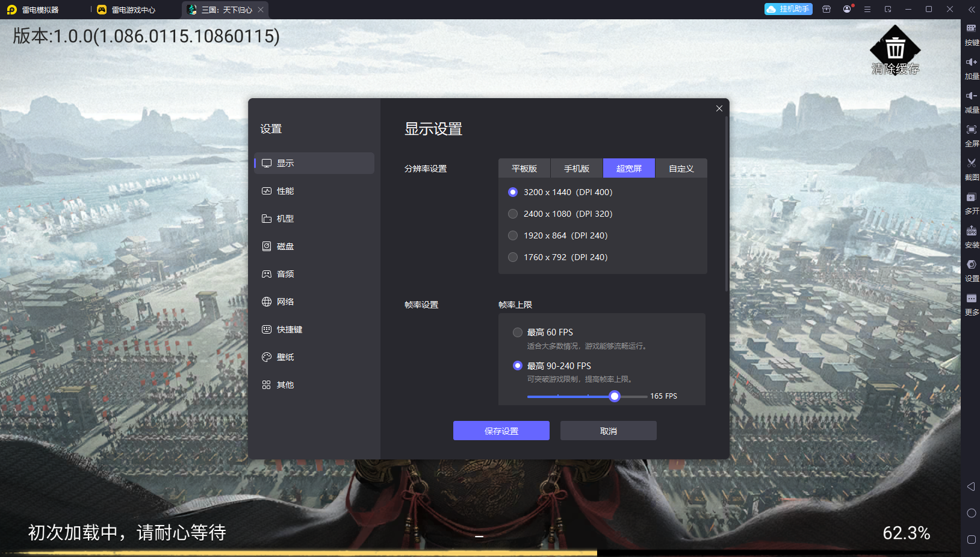Close the 三国: 天下归心 tab
Image resolution: width=980 pixels, height=557 pixels.
point(261,10)
